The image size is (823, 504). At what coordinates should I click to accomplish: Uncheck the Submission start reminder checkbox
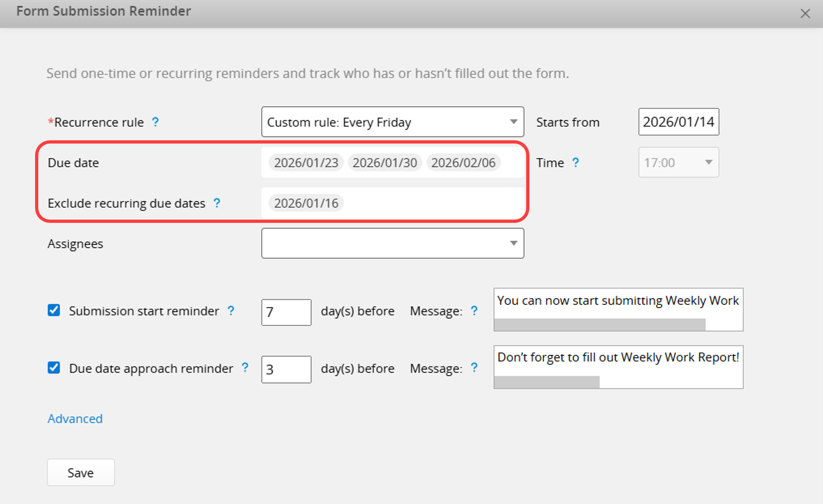click(54, 310)
